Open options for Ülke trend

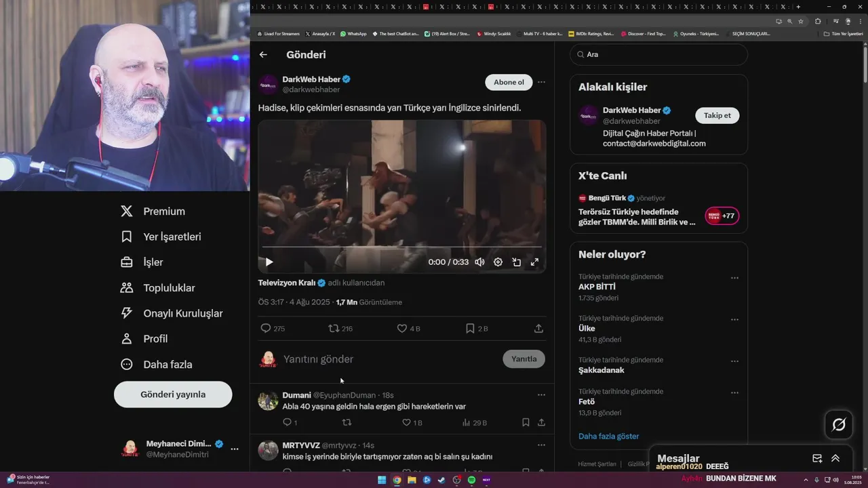click(734, 319)
